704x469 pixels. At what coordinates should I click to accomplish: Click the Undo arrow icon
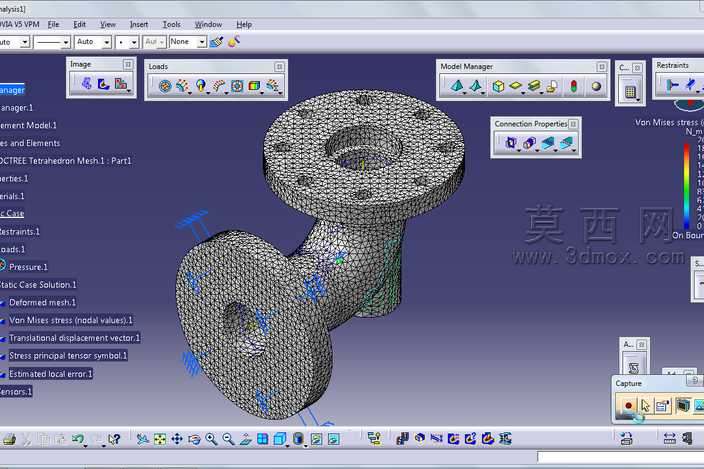[x=78, y=439]
